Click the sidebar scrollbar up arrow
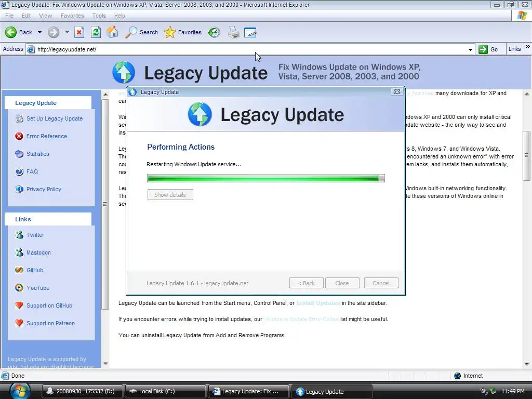 105,95
